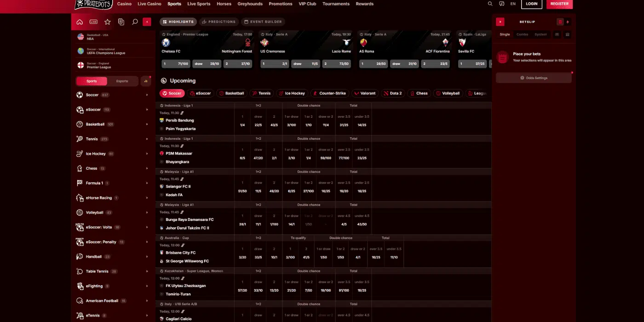The image size is (644, 322).
Task: Bet draw 11/5 in Cremonese-Lazio
Action: click(x=306, y=64)
